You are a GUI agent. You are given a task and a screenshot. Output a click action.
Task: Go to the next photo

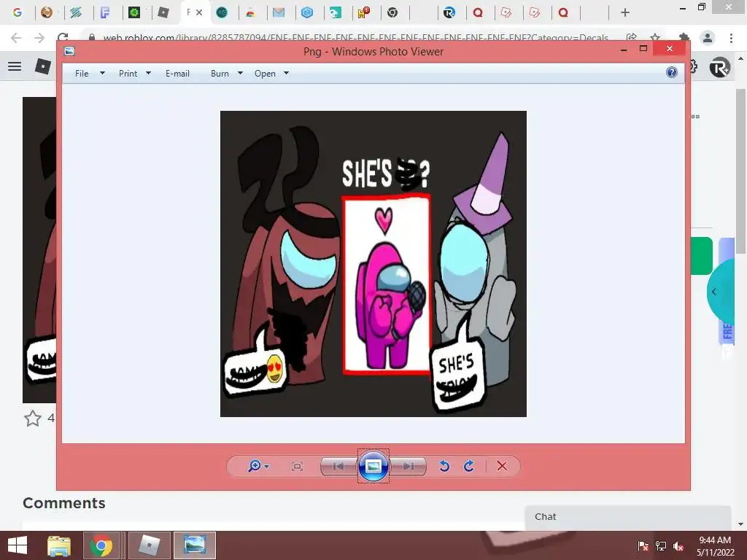(409, 466)
